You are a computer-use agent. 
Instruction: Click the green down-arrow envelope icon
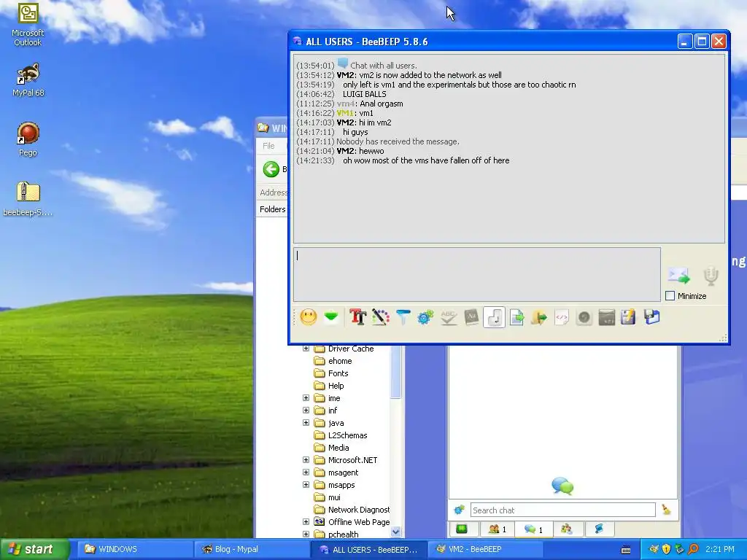pyautogui.click(x=331, y=317)
